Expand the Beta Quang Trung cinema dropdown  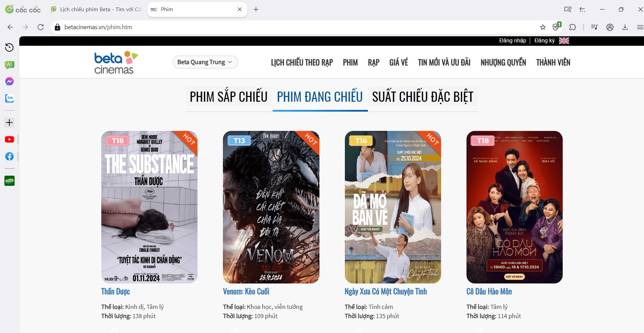(x=205, y=62)
